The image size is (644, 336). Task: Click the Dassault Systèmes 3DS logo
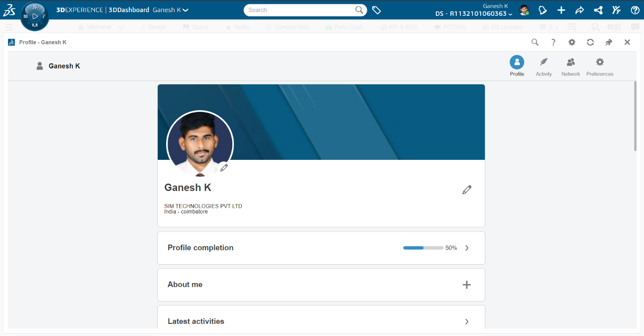click(x=9, y=10)
